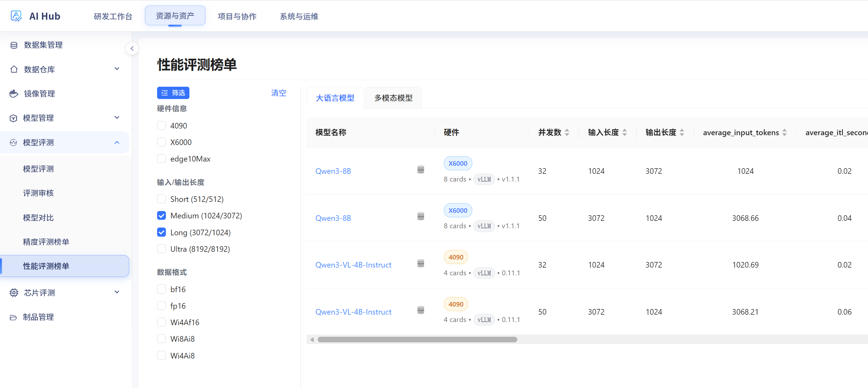Check the bf16 data format box
Image resolution: width=868 pixels, height=388 pixels.
(x=161, y=289)
